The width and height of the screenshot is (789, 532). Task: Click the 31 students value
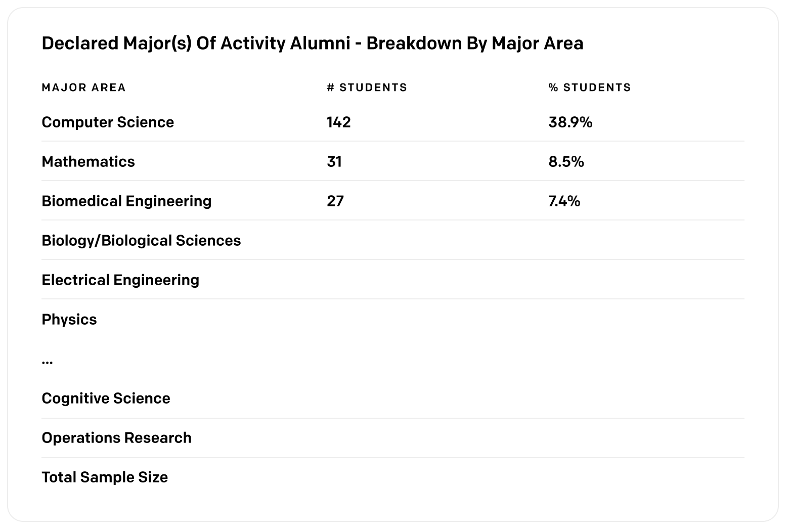click(334, 162)
